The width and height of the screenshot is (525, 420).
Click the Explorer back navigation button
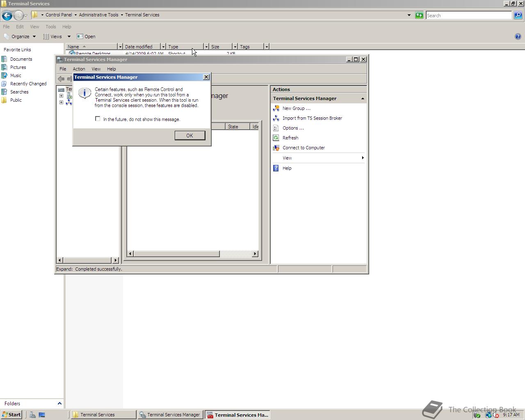click(x=7, y=16)
